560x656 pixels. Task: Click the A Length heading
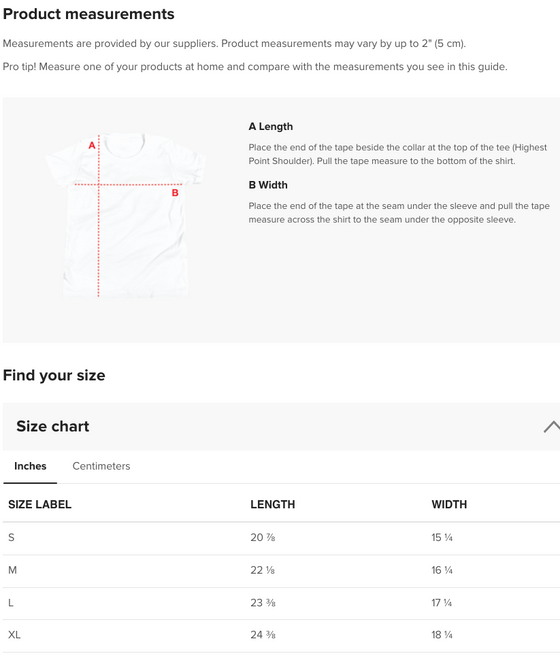271,127
